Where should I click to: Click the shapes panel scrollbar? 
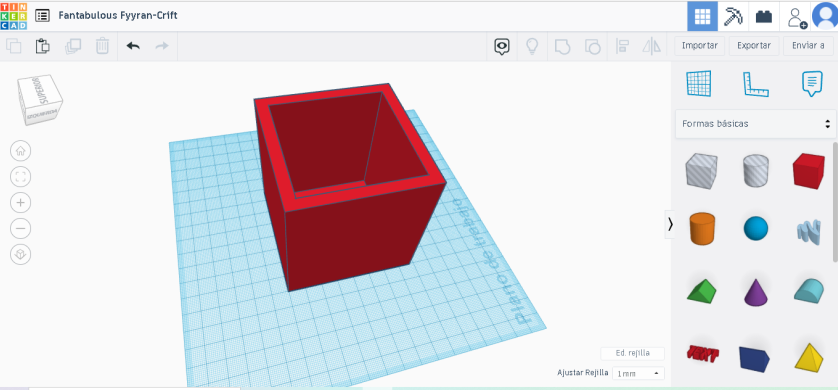[x=835, y=203]
